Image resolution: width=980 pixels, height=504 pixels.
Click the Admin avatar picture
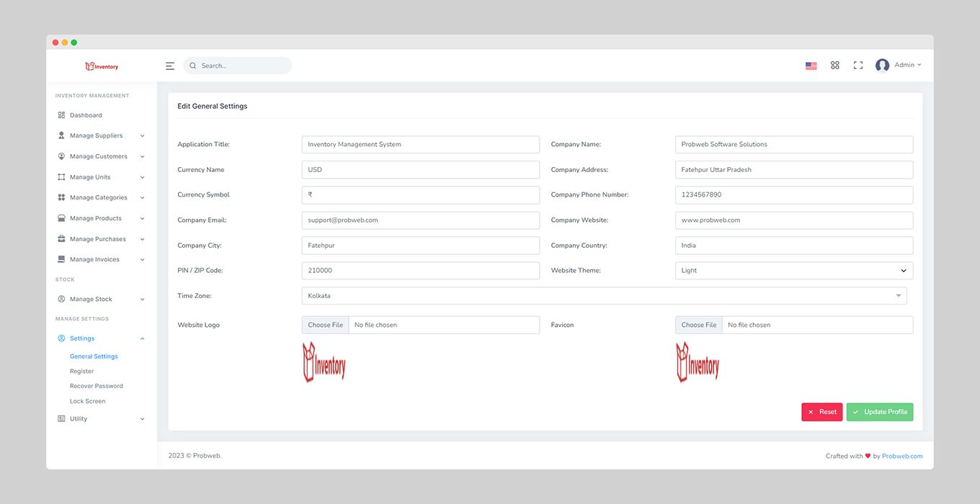(882, 66)
